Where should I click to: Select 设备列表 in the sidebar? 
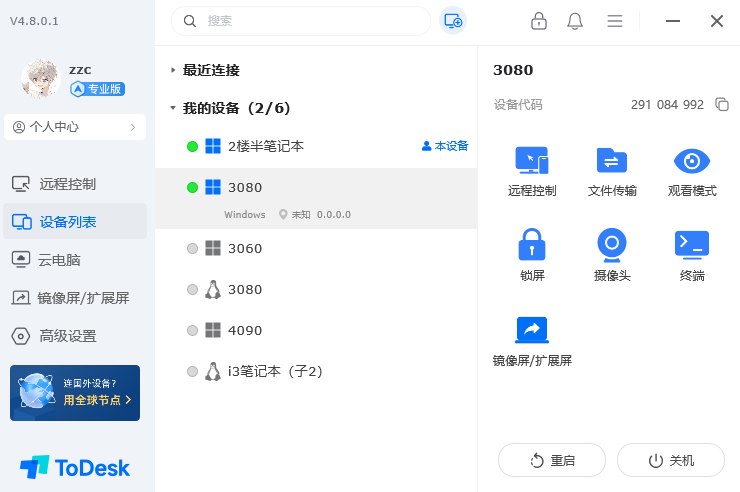tap(75, 222)
